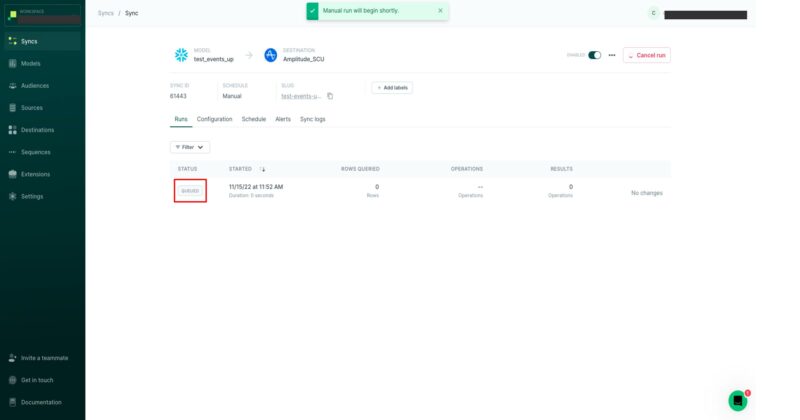Navigate to Destinations in sidebar

tap(37, 129)
